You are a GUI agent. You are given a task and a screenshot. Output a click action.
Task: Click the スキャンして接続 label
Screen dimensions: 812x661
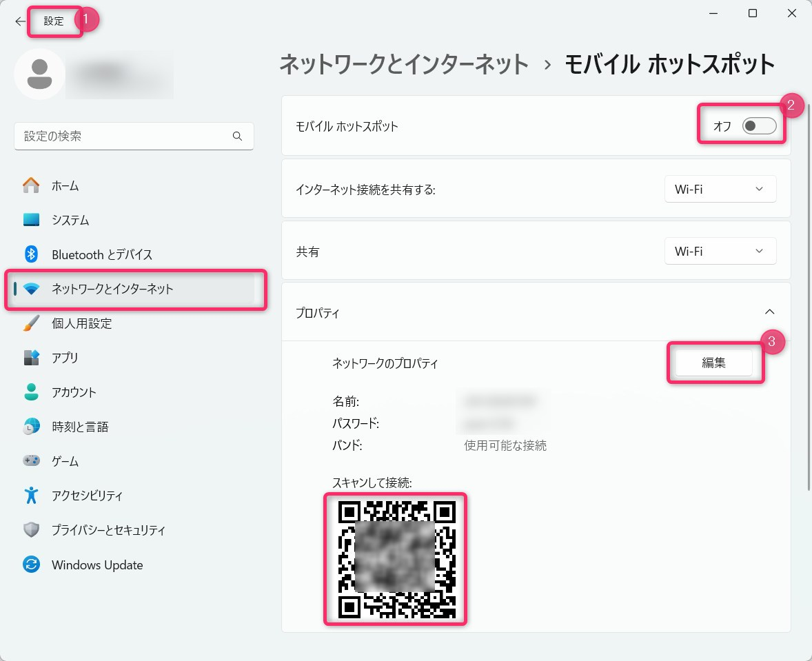click(x=372, y=482)
